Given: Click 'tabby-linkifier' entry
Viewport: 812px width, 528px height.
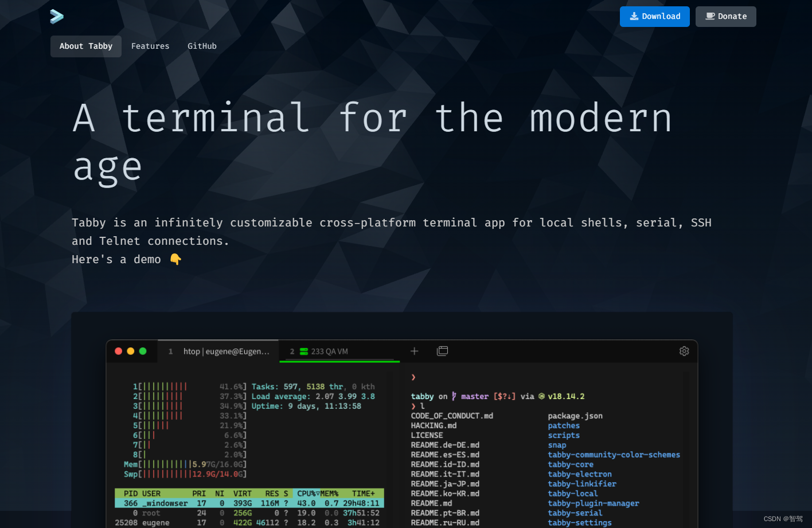Looking at the screenshot, I should (582, 484).
